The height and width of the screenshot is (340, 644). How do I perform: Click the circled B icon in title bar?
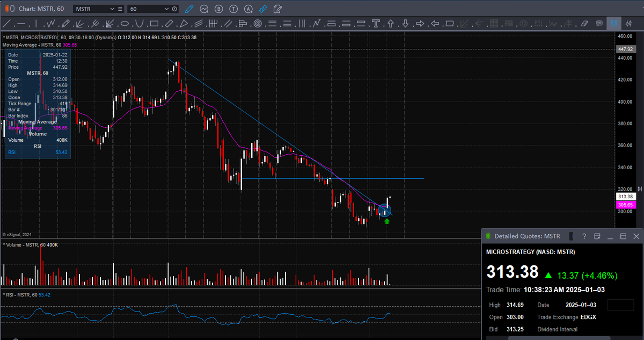coord(218,9)
